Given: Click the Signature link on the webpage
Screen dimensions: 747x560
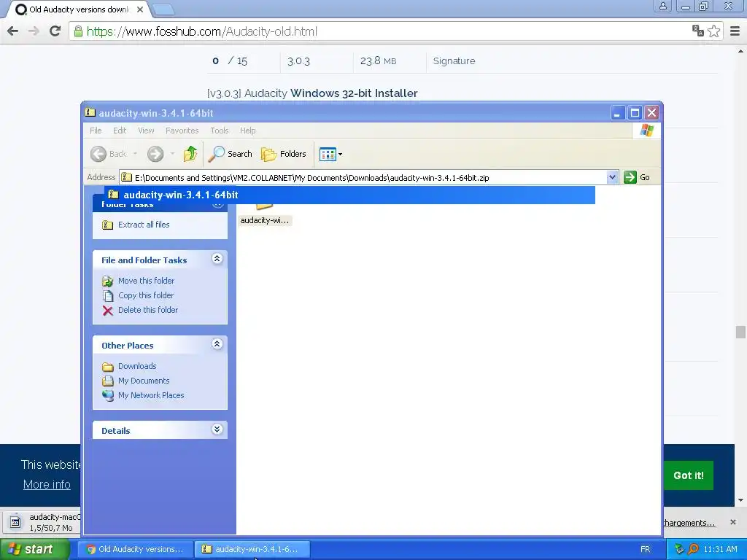Looking at the screenshot, I should pos(454,61).
